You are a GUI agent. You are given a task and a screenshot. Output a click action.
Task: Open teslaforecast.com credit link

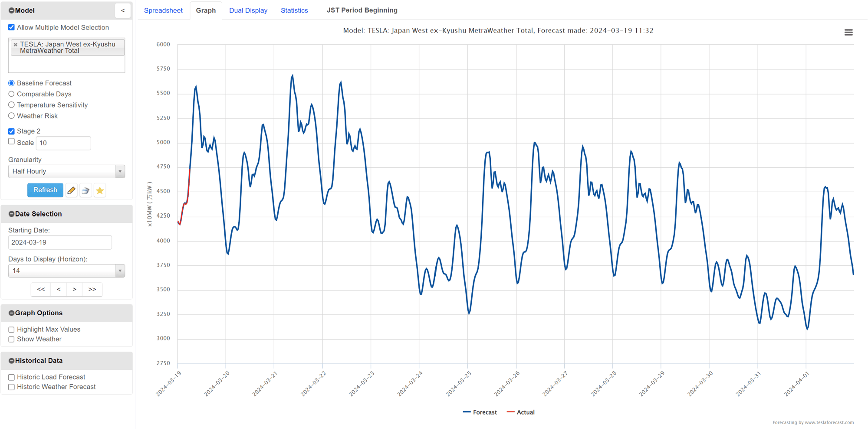point(813,423)
